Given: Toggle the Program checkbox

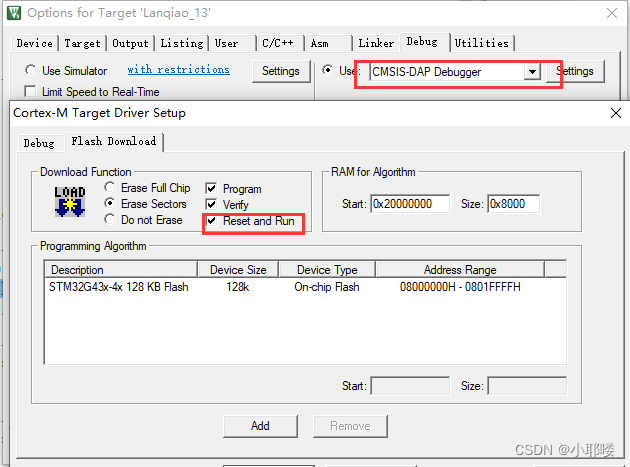Looking at the screenshot, I should click(211, 189).
